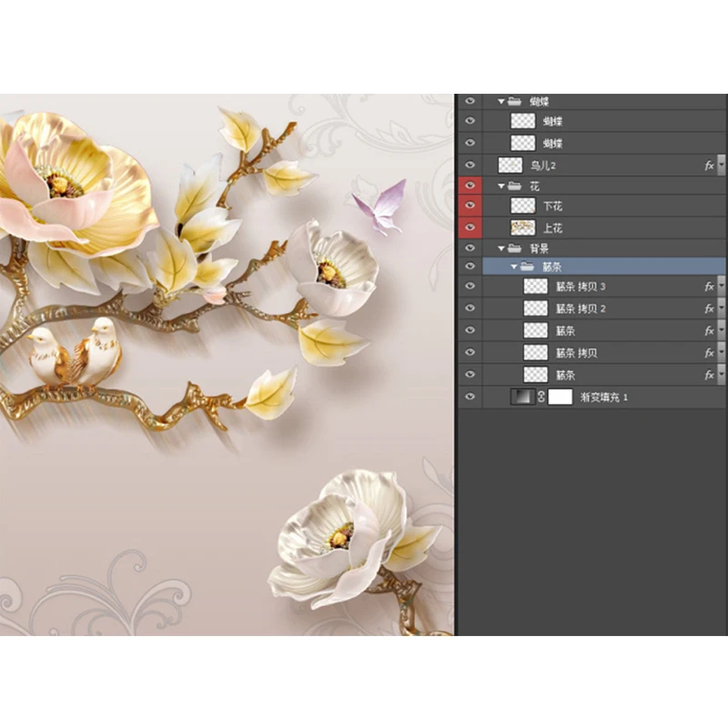This screenshot has width=728, height=728.
Task: Select the 下花 layer name
Action: pyautogui.click(x=552, y=207)
